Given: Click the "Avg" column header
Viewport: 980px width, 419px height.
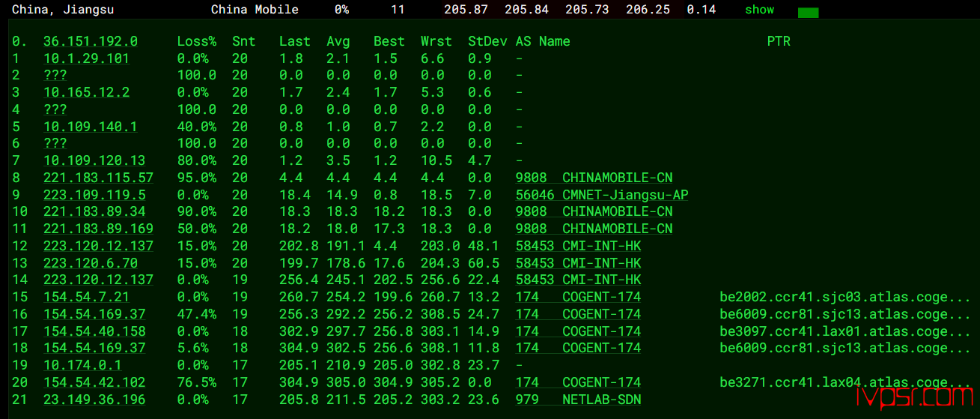Looking at the screenshot, I should (338, 41).
